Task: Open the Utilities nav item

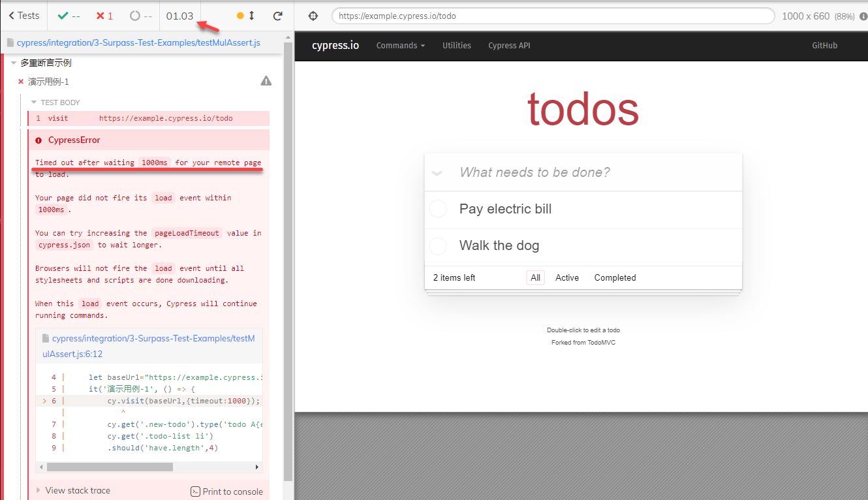Action: (x=457, y=46)
